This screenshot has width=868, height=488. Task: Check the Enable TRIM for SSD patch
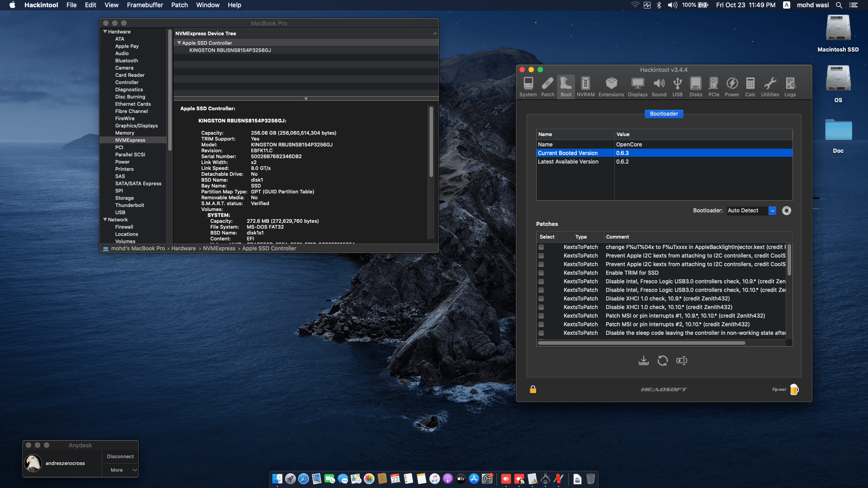point(541,273)
